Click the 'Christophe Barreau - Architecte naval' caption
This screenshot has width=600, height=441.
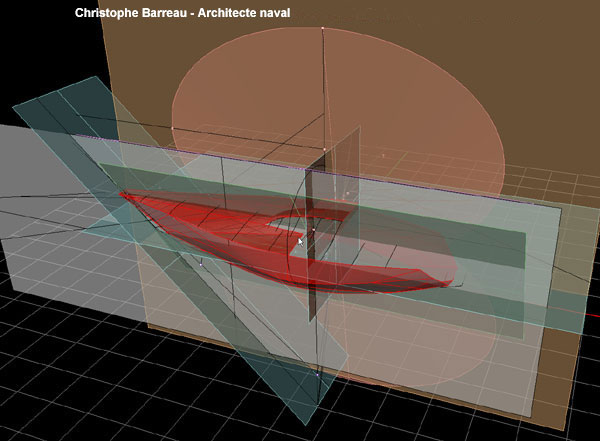pos(182,13)
